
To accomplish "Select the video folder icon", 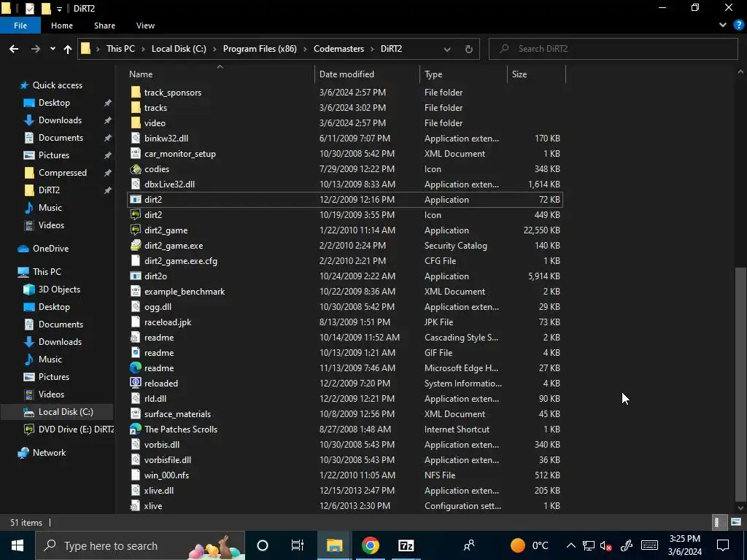I will point(136,122).
